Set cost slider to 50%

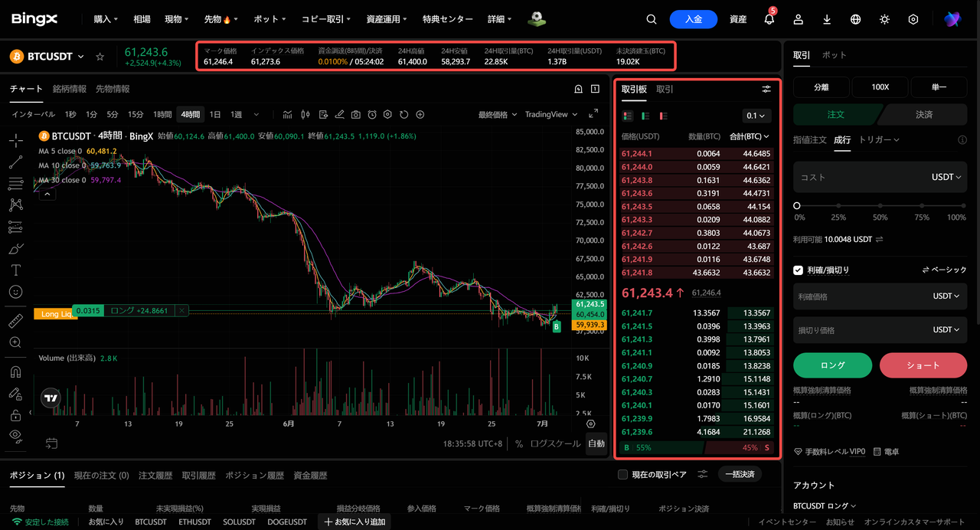pos(880,206)
